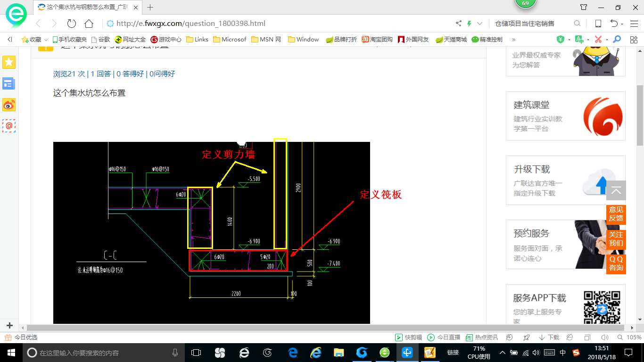Open the 淘宝团购 bookmark
The height and width of the screenshot is (362, 644).
point(377,40)
